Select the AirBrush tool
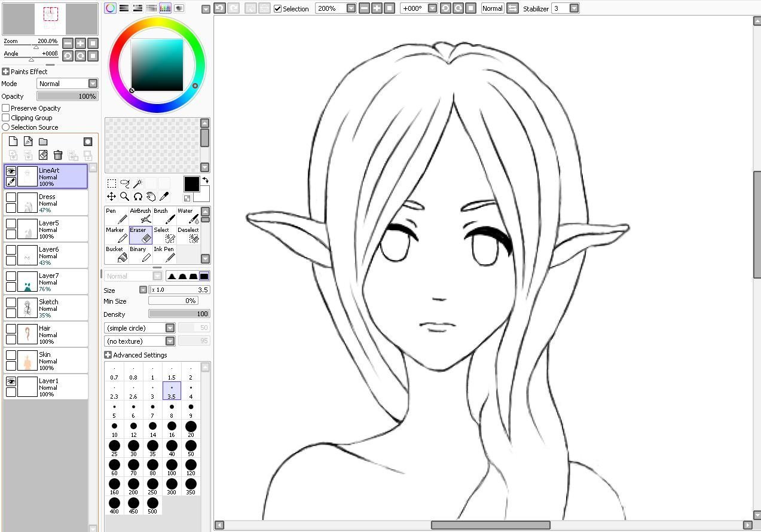 140,215
